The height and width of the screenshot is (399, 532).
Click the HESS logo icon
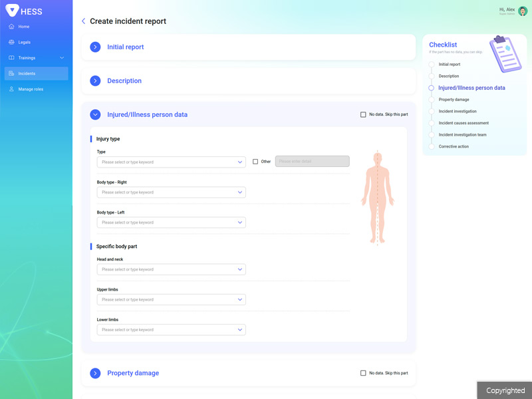(x=12, y=11)
